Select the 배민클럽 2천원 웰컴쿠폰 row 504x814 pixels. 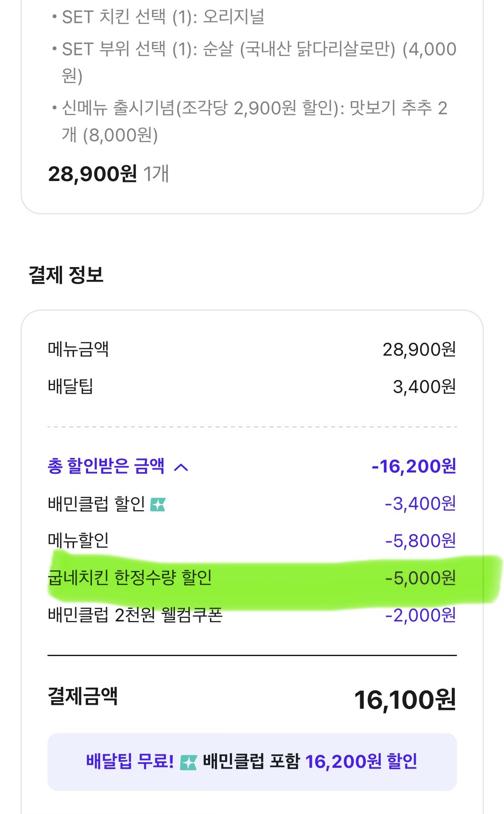[x=135, y=615]
